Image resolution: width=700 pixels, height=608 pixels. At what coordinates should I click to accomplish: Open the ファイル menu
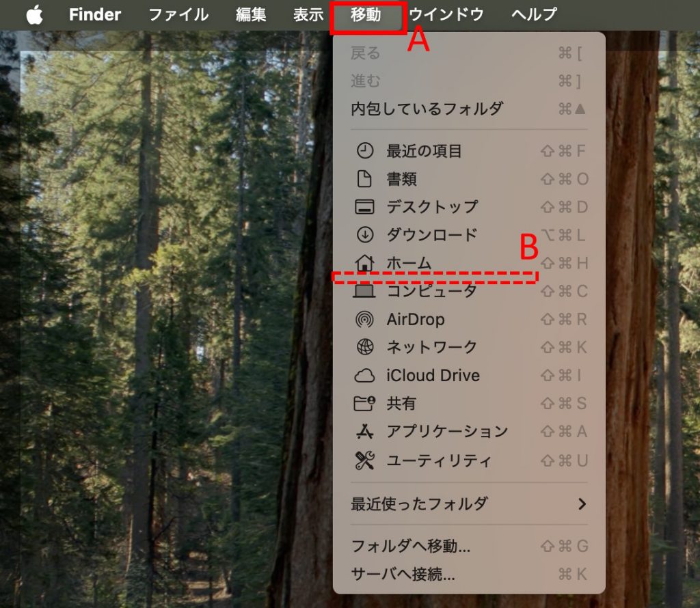[x=178, y=15]
